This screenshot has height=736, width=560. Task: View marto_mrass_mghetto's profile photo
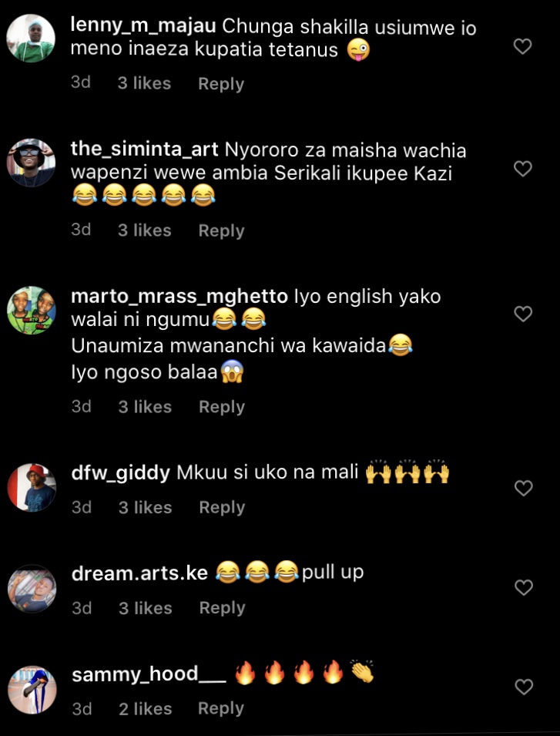pyautogui.click(x=32, y=311)
